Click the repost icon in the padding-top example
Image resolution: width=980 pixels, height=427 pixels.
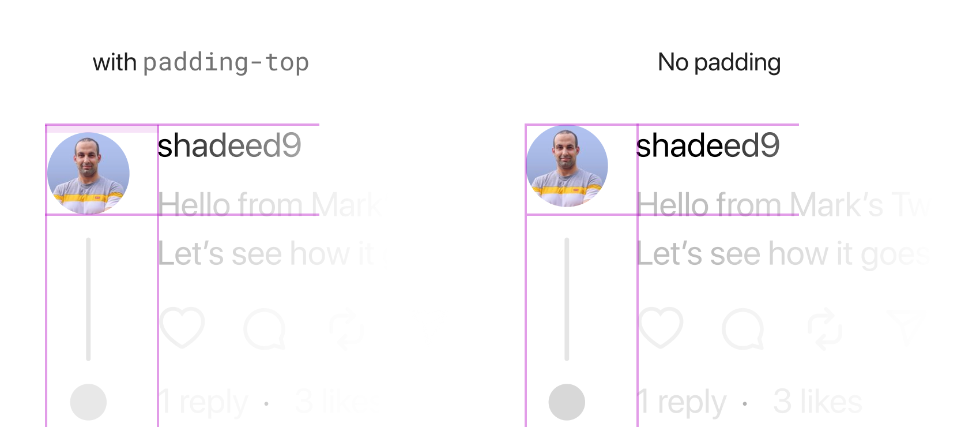[346, 329]
